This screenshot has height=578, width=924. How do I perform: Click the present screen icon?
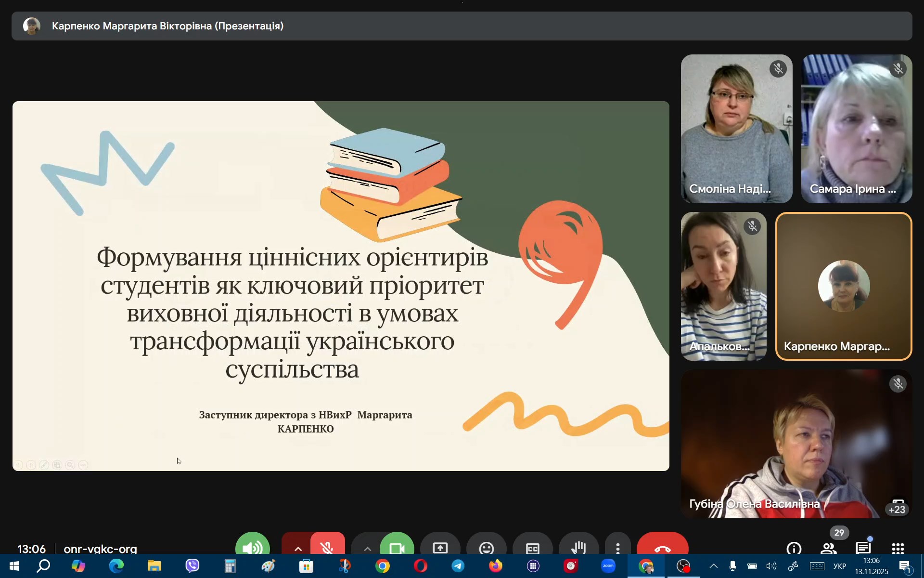coord(440,548)
